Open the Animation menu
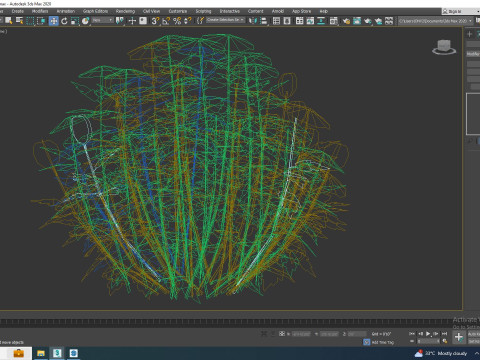 click(x=66, y=11)
